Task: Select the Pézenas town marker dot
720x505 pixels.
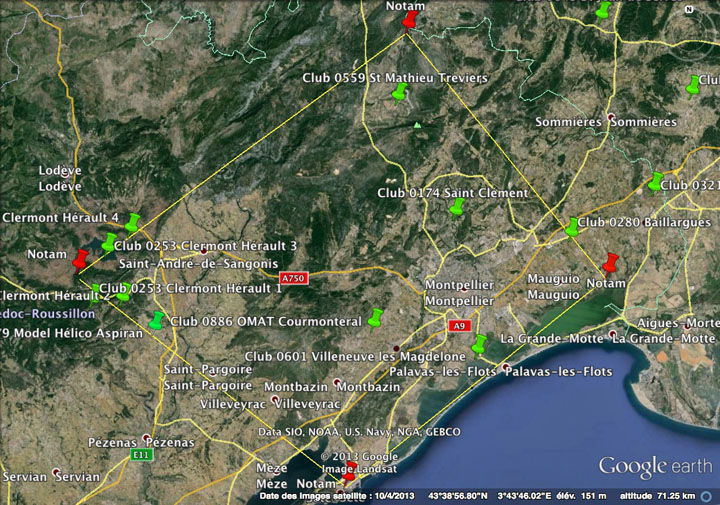Action: point(148,440)
